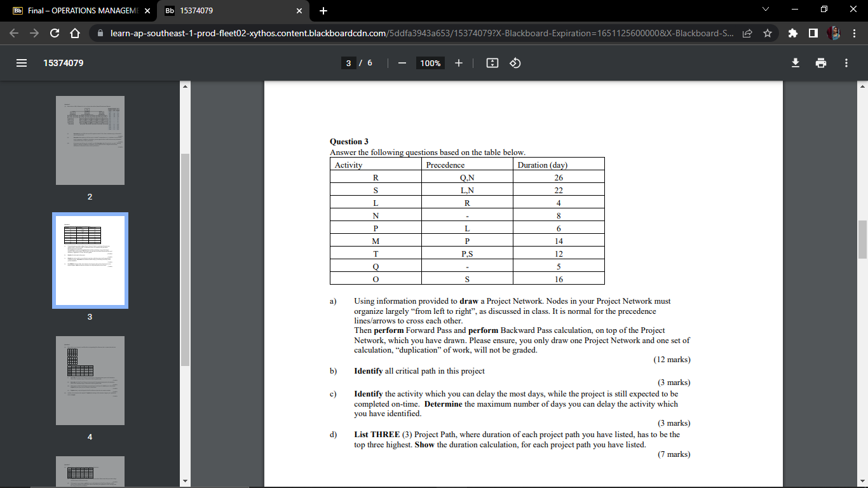This screenshot has width=868, height=488.
Task: View site information via the lock icon
Action: pyautogui.click(x=100, y=33)
